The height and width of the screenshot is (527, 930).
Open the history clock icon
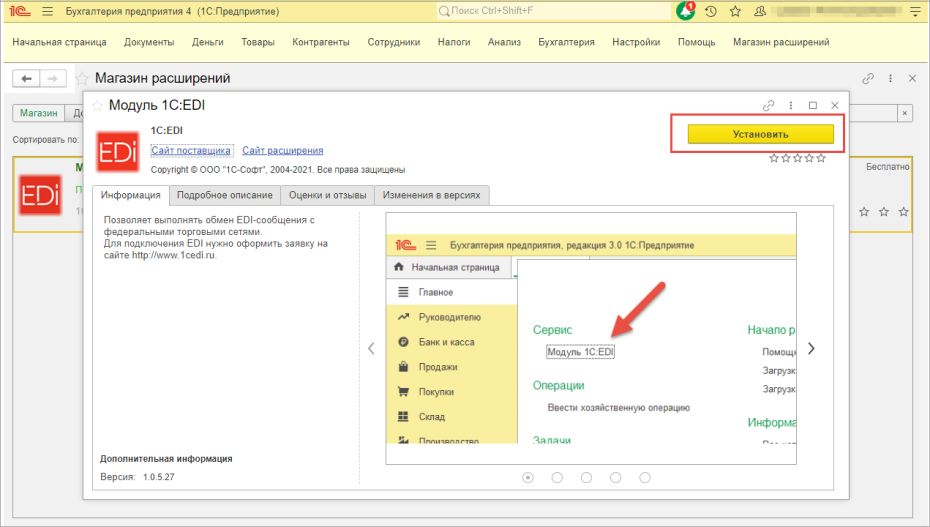pyautogui.click(x=711, y=11)
